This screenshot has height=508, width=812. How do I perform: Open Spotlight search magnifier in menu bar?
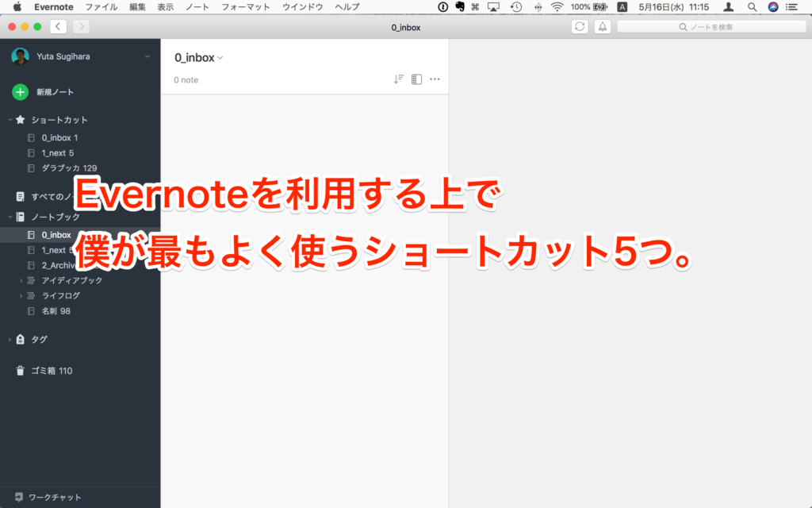752,6
